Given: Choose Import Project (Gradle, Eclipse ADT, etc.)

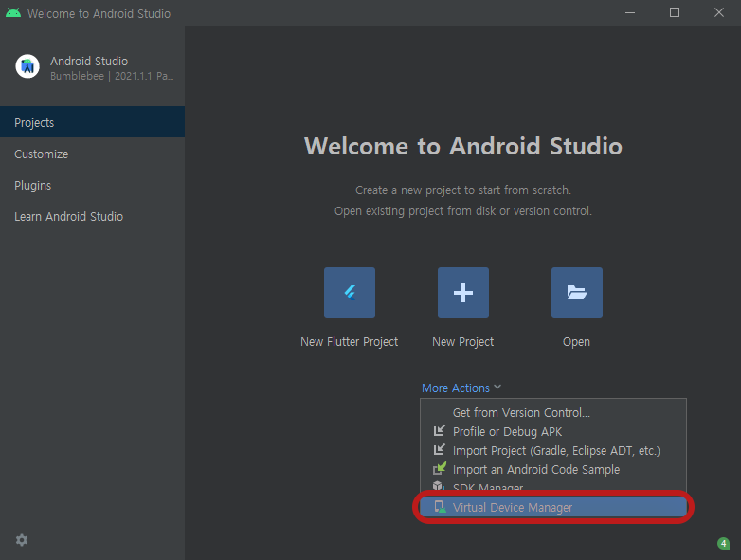Looking at the screenshot, I should [553, 450].
